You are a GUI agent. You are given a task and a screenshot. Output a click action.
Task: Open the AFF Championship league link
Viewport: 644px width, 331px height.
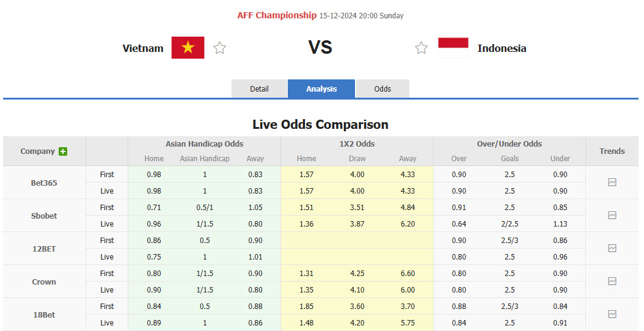click(x=277, y=16)
